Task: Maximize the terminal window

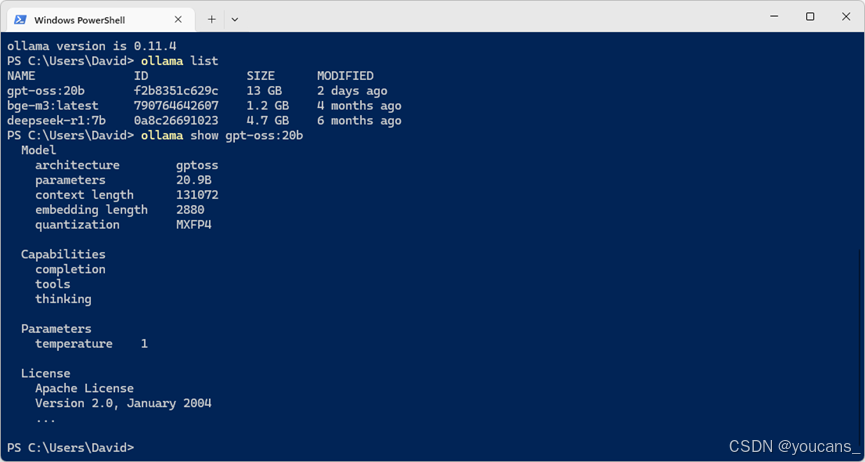Action: point(810,17)
